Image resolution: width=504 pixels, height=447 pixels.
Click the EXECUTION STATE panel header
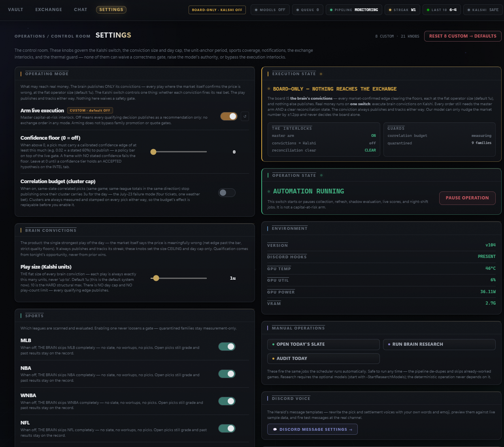(x=294, y=74)
